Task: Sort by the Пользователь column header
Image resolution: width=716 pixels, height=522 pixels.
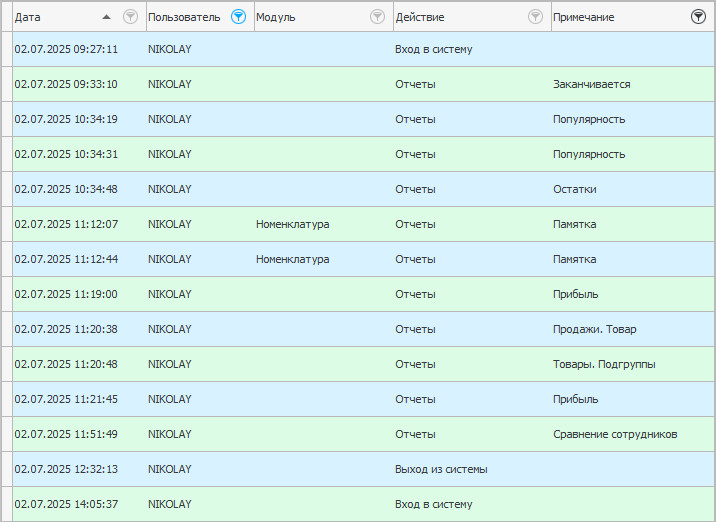Action: 184,17
